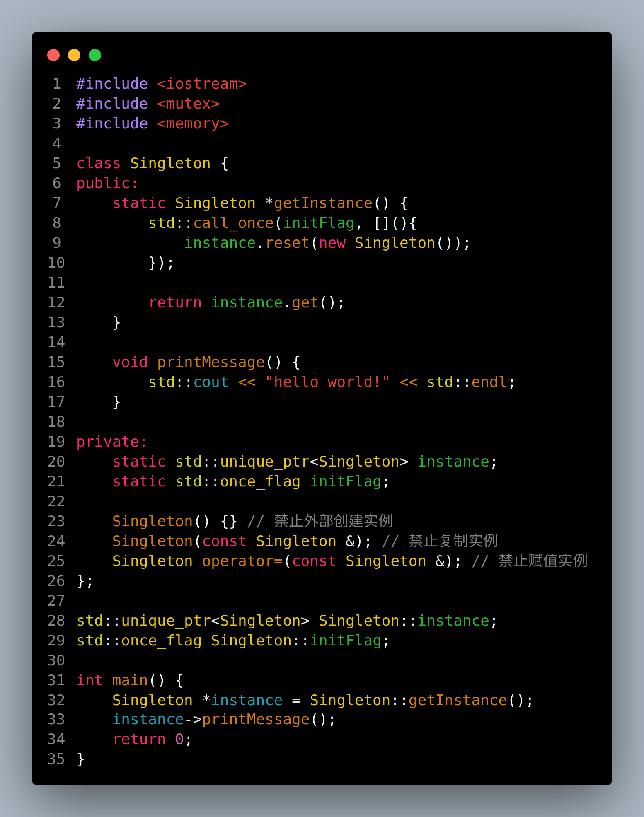Click the 'void' keyword
Screen dimensions: 644x817
tap(130, 362)
